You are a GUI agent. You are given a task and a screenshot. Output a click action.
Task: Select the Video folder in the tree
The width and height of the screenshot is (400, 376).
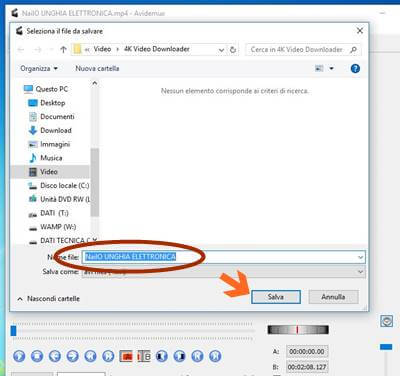[49, 172]
